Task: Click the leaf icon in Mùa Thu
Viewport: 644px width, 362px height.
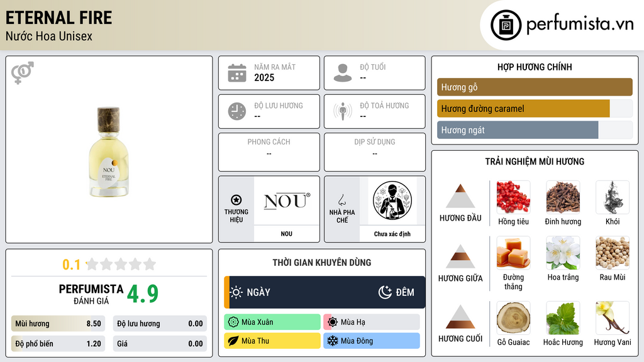Action: pyautogui.click(x=233, y=341)
